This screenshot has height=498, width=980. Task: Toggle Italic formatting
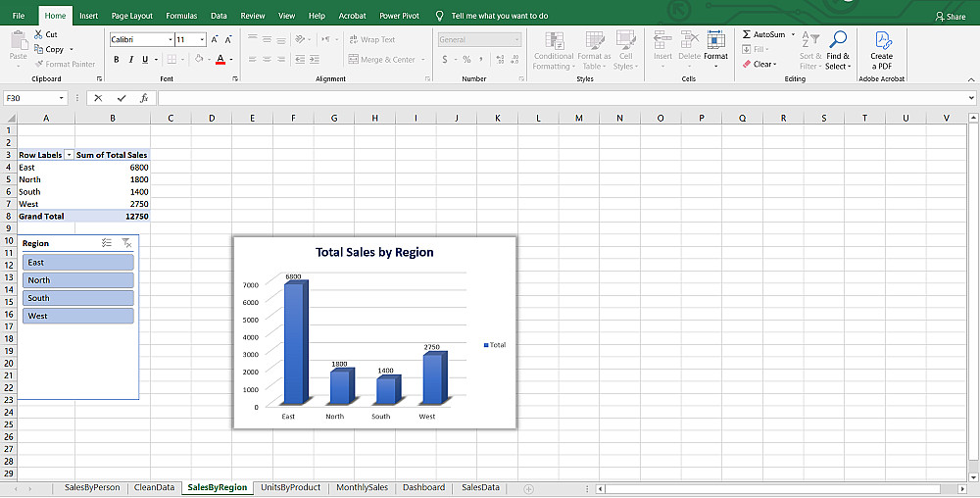[x=129, y=60]
